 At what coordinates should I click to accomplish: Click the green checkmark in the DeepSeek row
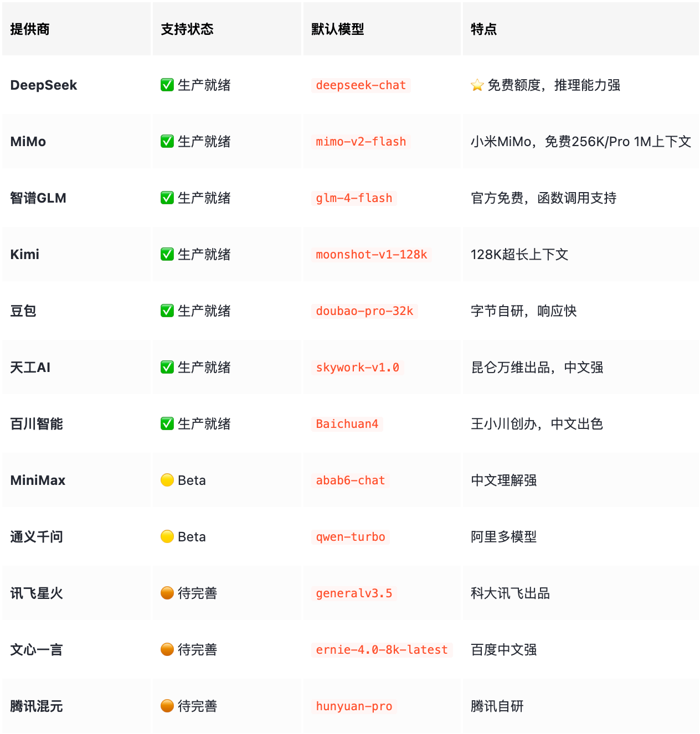click(167, 85)
